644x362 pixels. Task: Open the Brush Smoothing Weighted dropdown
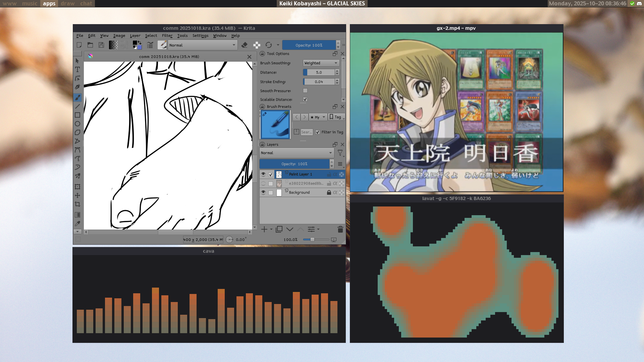(321, 63)
